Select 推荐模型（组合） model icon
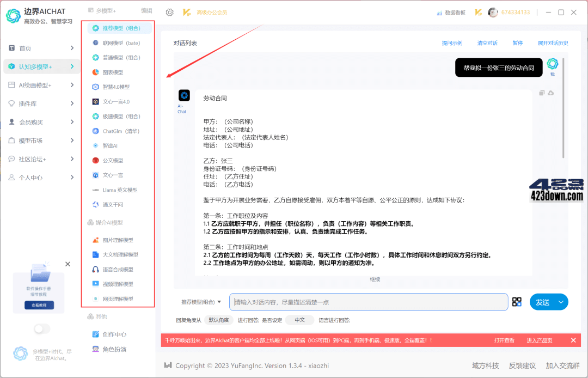The image size is (588, 378). tap(96, 28)
